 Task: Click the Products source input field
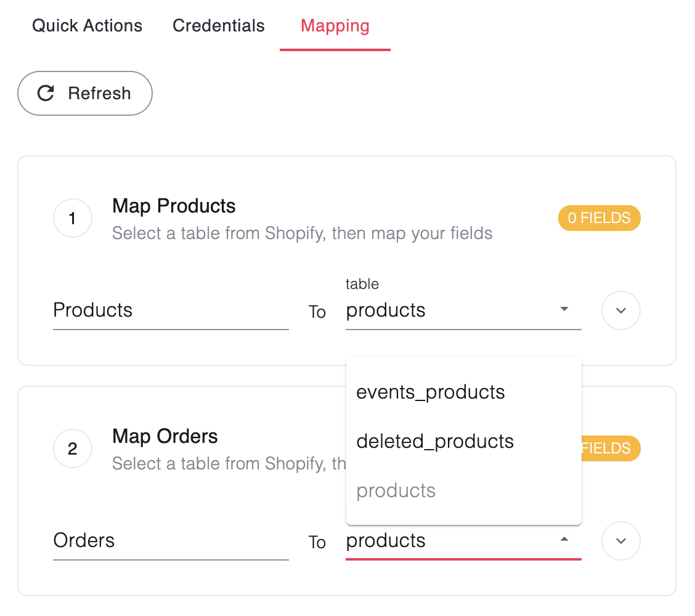coord(171,310)
